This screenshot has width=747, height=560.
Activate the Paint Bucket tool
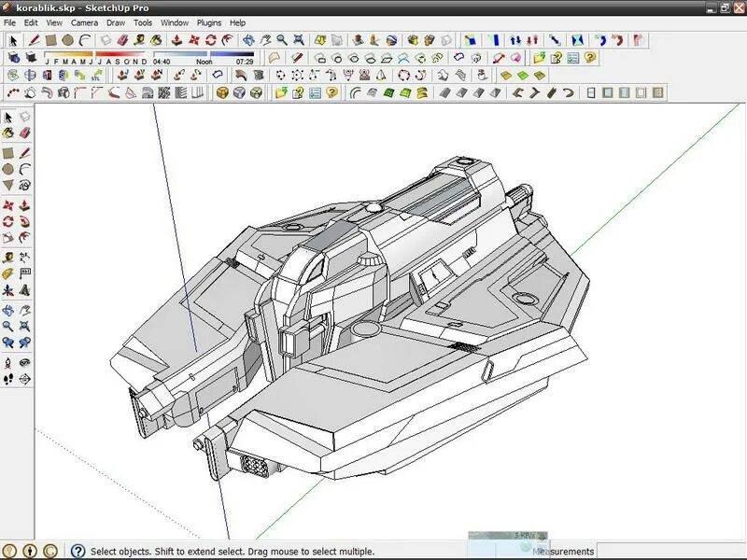8,133
